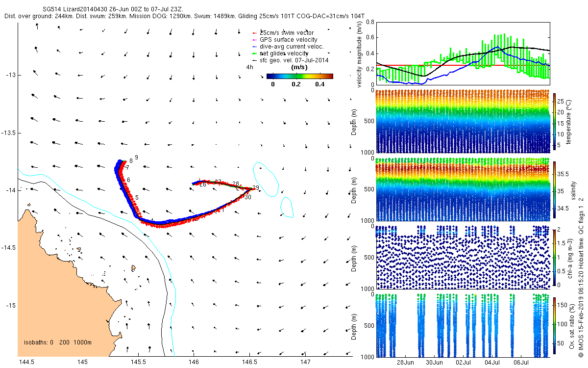Click the salinity color bar

pyautogui.click(x=555, y=191)
